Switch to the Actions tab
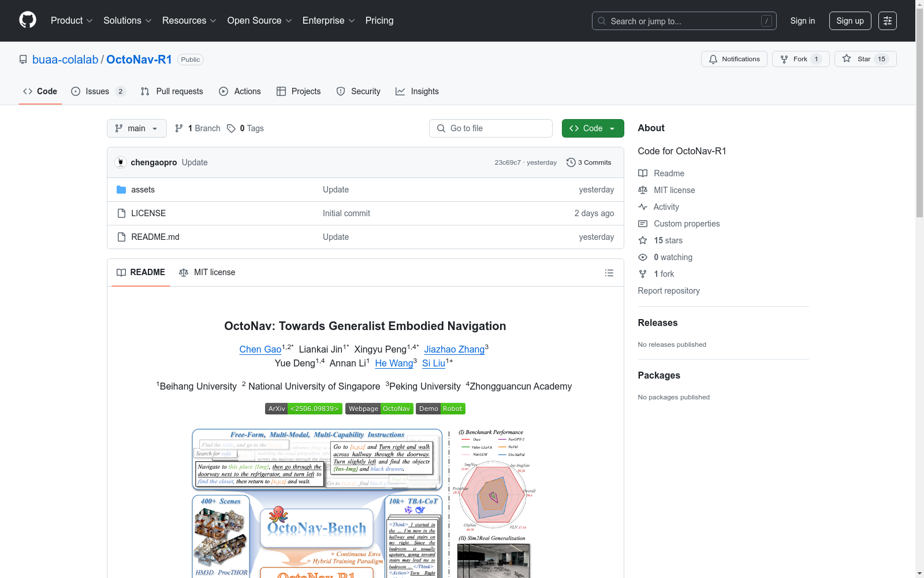This screenshot has height=578, width=924. [x=240, y=91]
